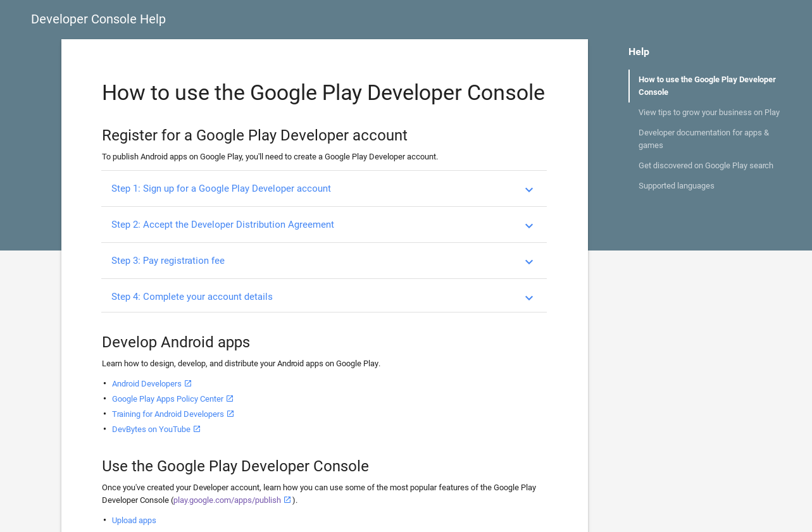
Task: Expand Step 2 chevron for Distribution Agreement
Action: coord(529,226)
